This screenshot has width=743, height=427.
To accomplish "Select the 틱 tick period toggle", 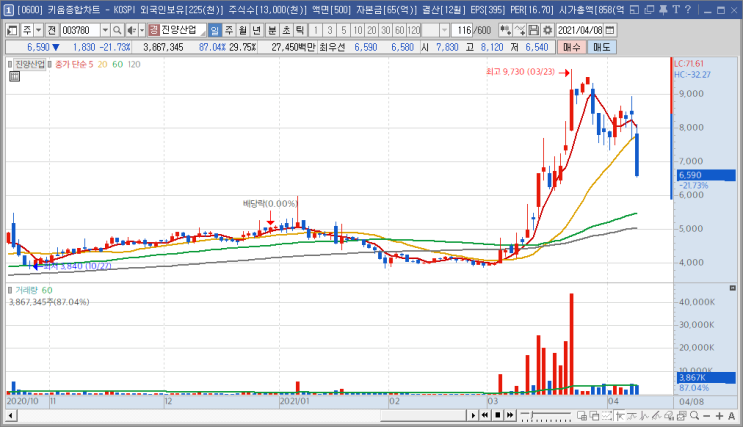I will click(300, 30).
